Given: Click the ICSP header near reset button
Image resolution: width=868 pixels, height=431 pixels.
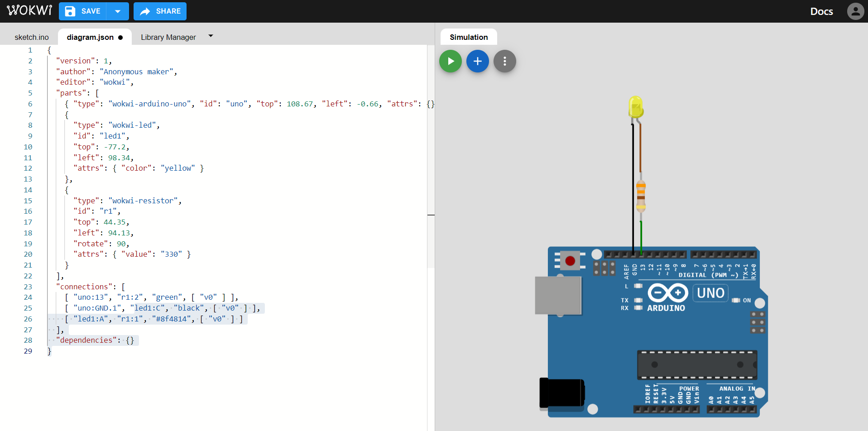Looking at the screenshot, I should point(604,268).
